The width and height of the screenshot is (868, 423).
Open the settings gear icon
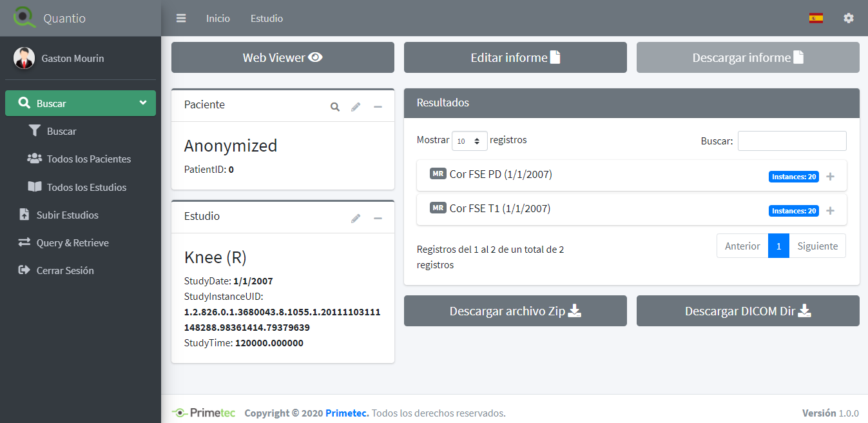849,18
